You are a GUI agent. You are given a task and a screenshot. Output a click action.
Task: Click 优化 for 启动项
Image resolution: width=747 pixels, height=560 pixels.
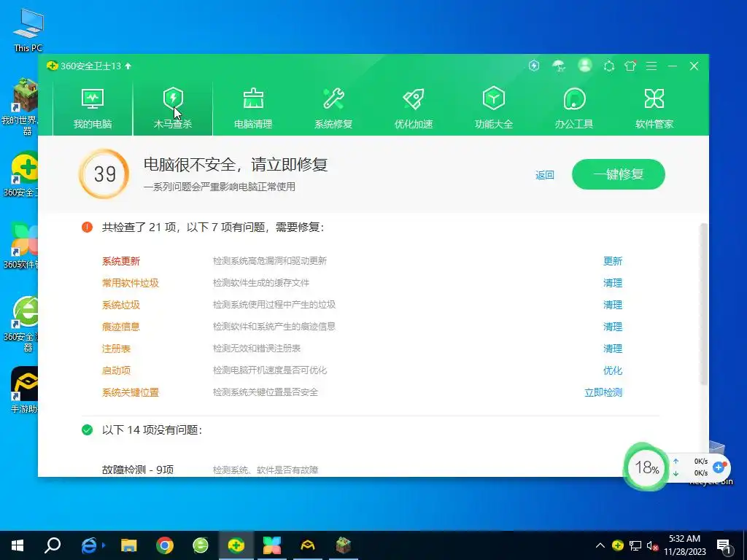[x=613, y=370]
